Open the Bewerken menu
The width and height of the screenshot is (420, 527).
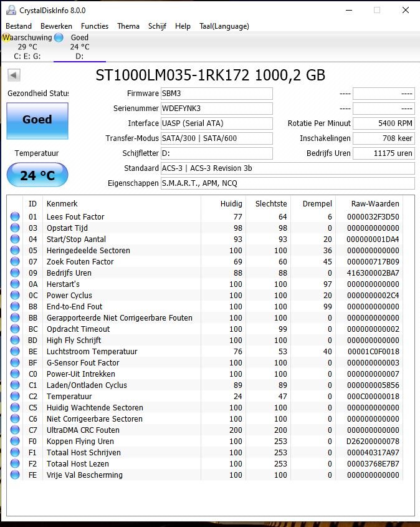coord(56,26)
